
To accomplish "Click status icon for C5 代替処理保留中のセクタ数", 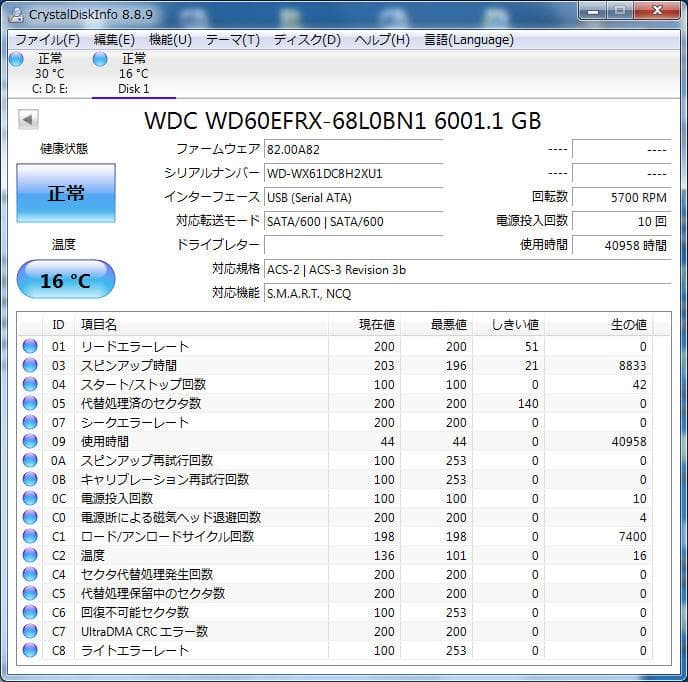I will pyautogui.click(x=30, y=593).
